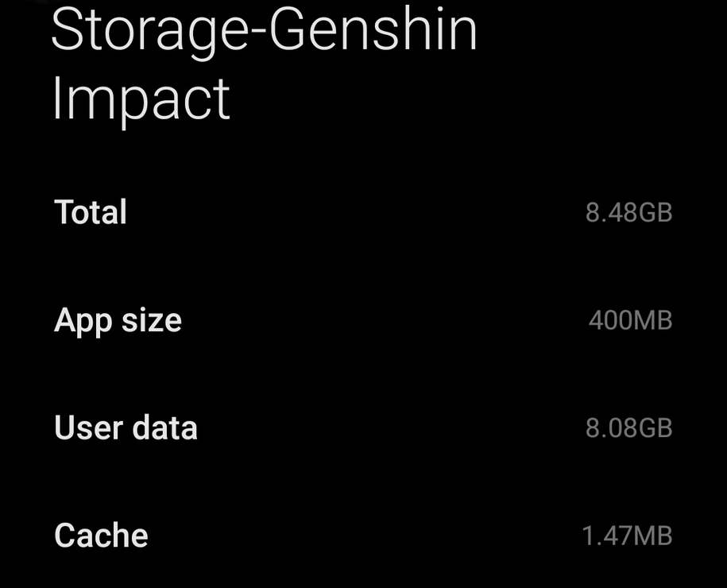This screenshot has width=727, height=588.
Task: Tap the Storage-Genshin Impact page title
Action: click(264, 65)
